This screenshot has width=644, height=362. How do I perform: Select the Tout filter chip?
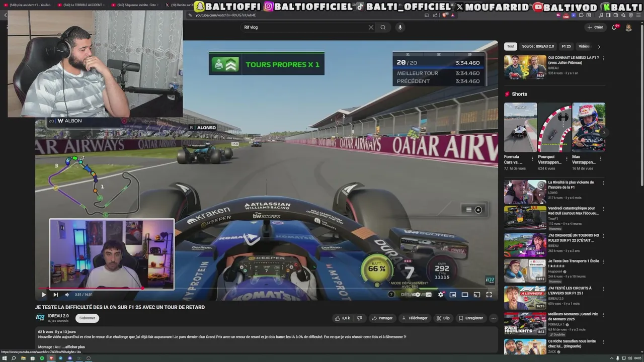[x=511, y=46]
